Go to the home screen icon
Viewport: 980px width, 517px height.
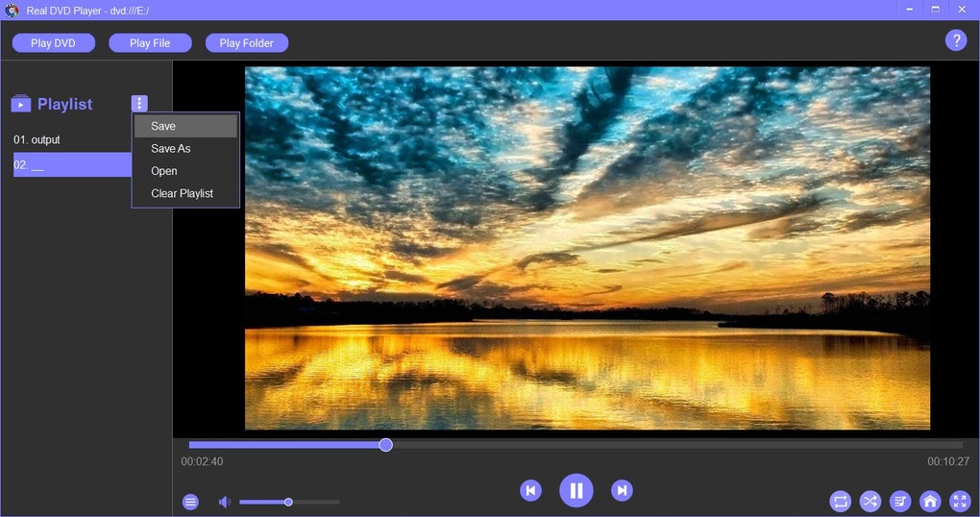(930, 501)
